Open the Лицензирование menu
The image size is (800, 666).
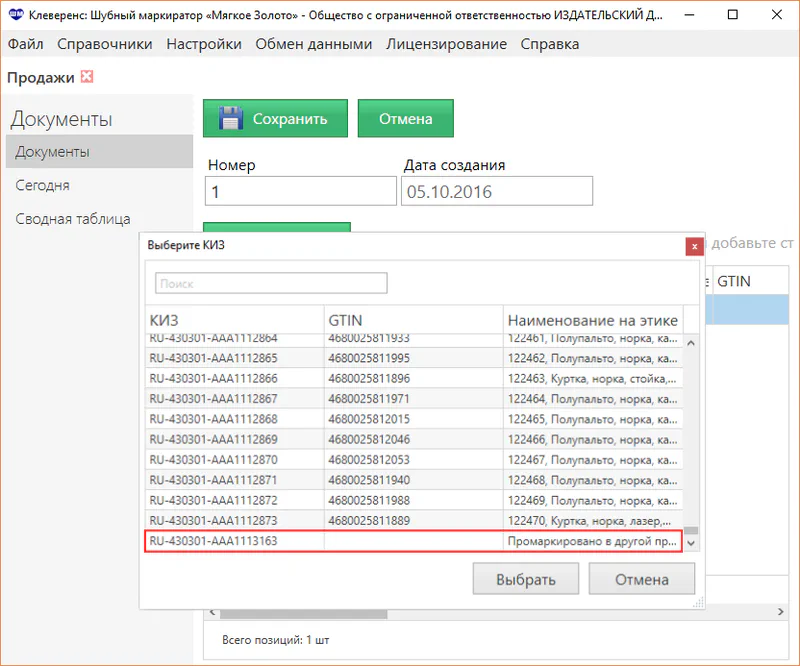[446, 44]
